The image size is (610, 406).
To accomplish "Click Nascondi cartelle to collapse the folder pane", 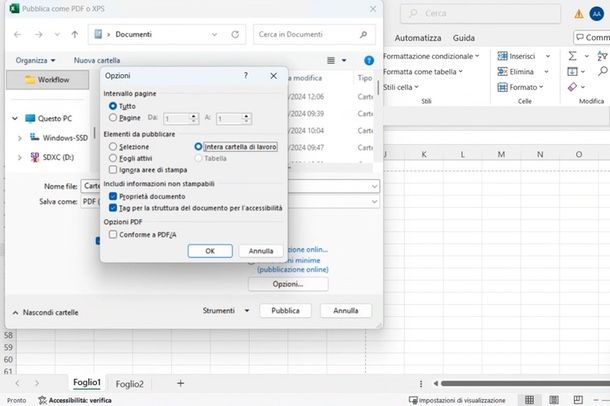I will [46, 312].
